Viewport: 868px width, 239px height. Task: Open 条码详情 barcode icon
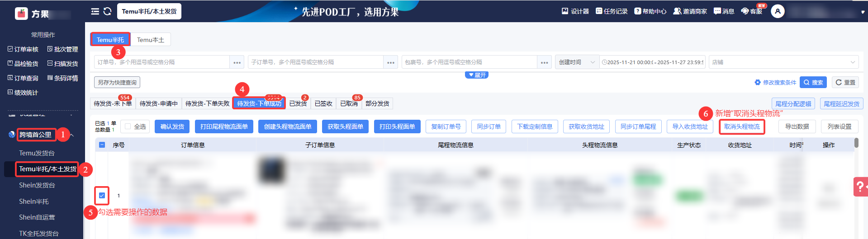[x=50, y=78]
